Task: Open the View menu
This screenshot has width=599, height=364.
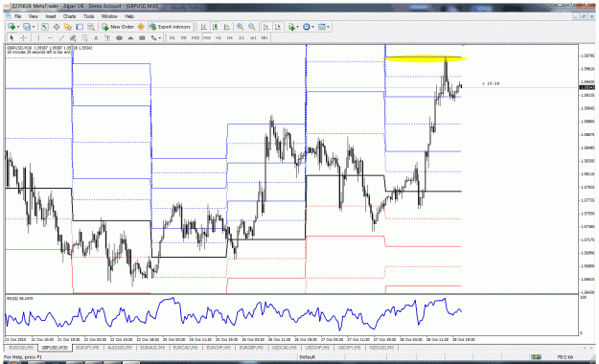Action: coord(34,16)
